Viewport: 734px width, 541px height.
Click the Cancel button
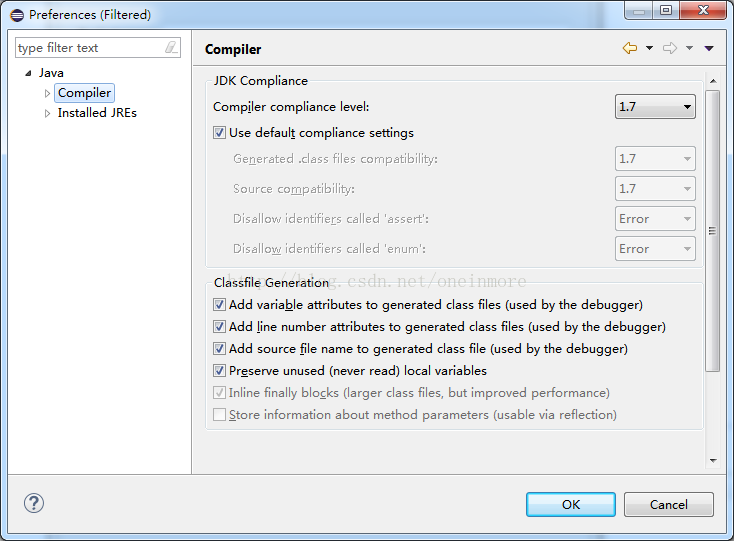tap(669, 504)
